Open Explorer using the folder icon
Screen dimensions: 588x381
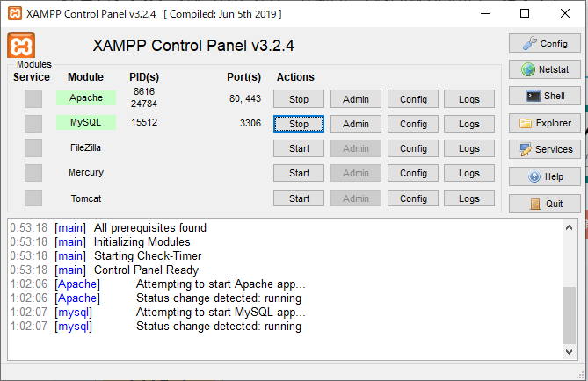545,123
